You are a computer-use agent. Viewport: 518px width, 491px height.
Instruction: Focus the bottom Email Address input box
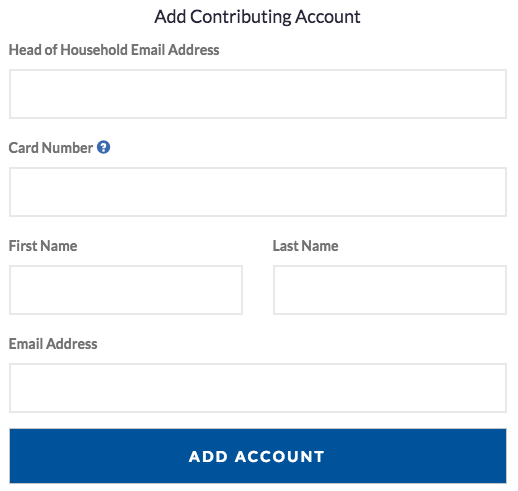pyautogui.click(x=258, y=388)
